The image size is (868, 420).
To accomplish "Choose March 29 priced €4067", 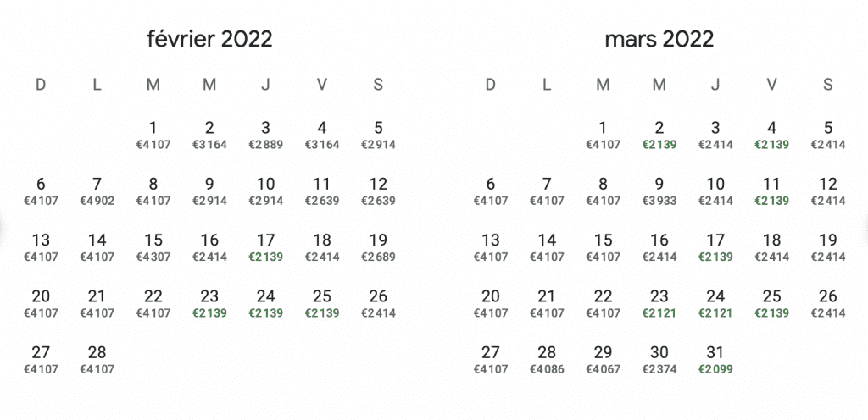I will coord(603,360).
